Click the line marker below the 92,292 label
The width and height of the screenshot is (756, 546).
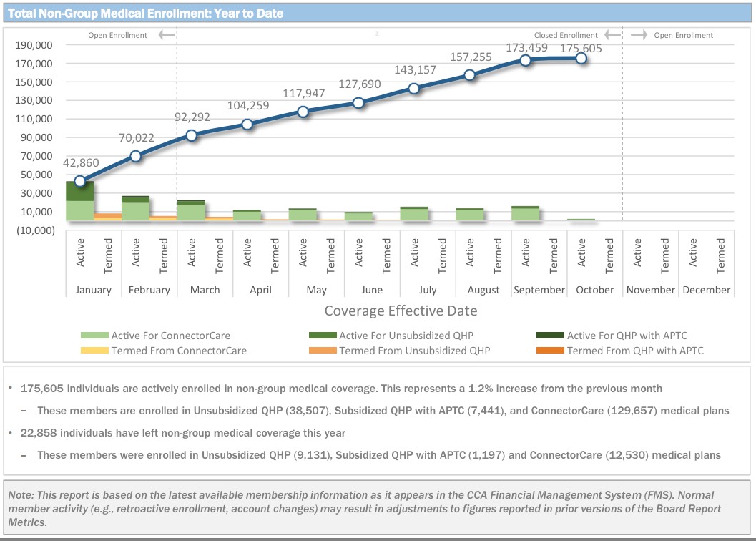point(192,135)
